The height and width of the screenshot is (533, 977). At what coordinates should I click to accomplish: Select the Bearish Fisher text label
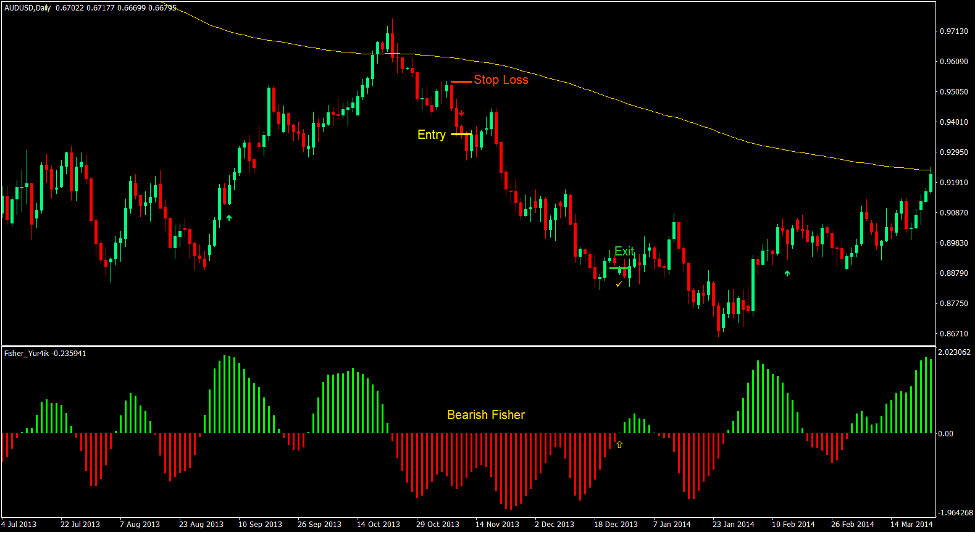[486, 414]
